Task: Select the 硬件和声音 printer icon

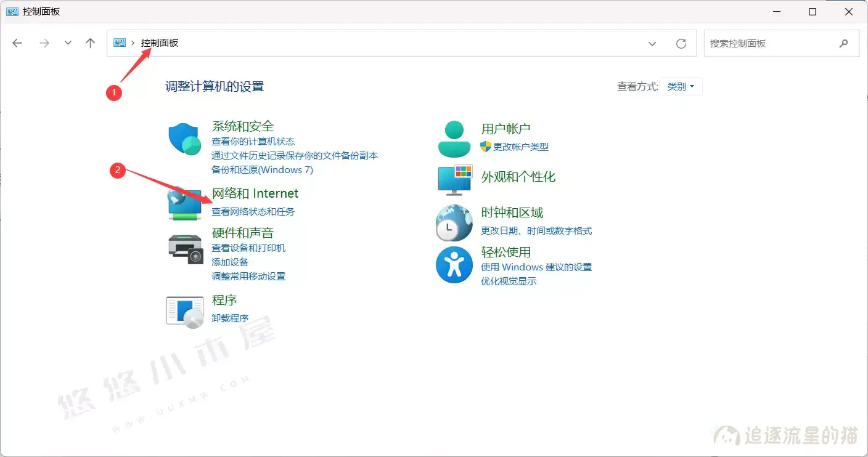Action: coord(184,249)
